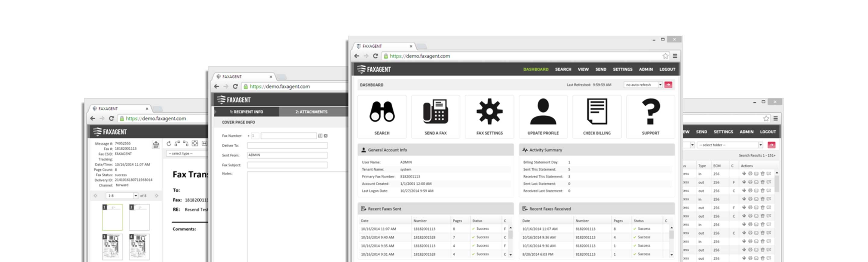Go to the next page range in the fax viewer
This screenshot has height=262, width=868.
[x=156, y=196]
